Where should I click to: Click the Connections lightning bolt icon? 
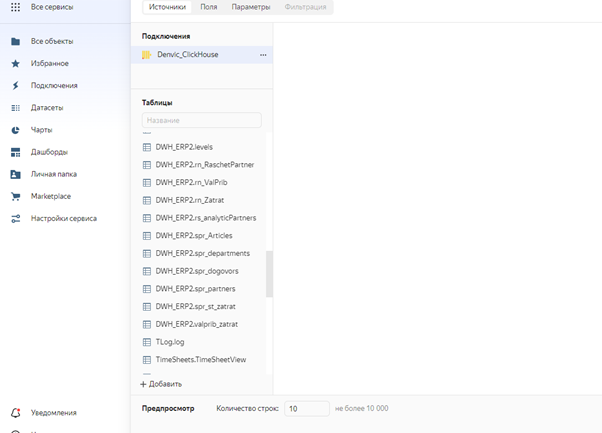point(15,85)
